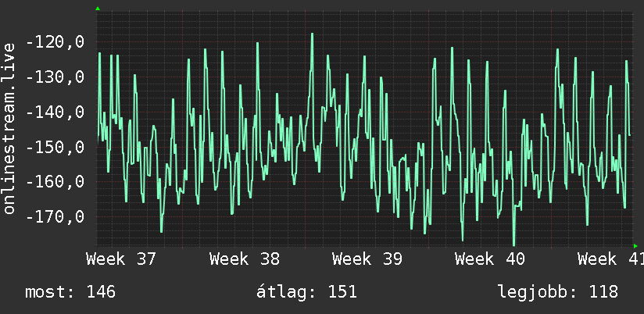The width and height of the screenshot is (644, 314).
Task: Click the legjobb: 118 statistic
Action: pyautogui.click(x=558, y=292)
